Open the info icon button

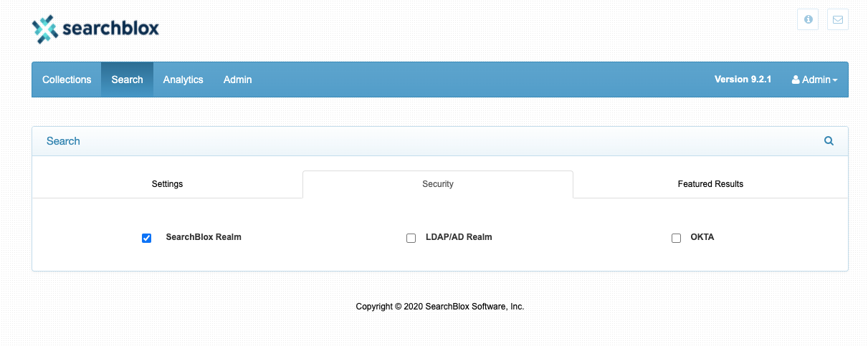809,19
